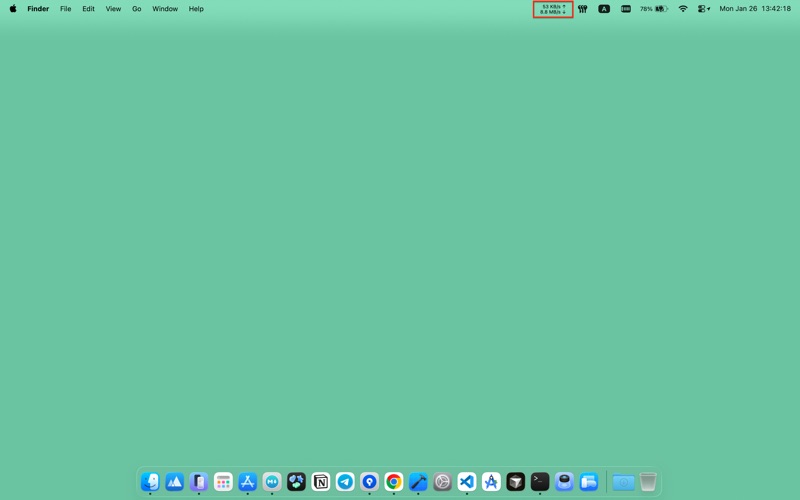Launch Google Chrome from the Dock
800x500 pixels.
(394, 482)
